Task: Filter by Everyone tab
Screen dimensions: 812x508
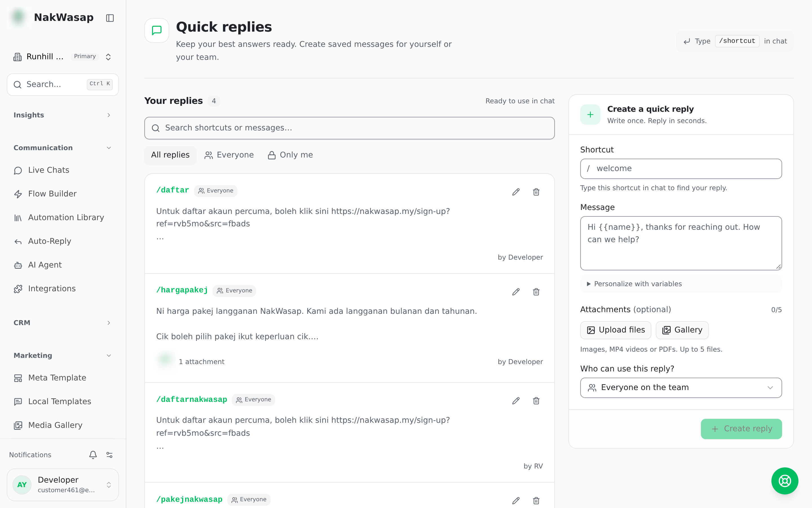Action: 229,155
